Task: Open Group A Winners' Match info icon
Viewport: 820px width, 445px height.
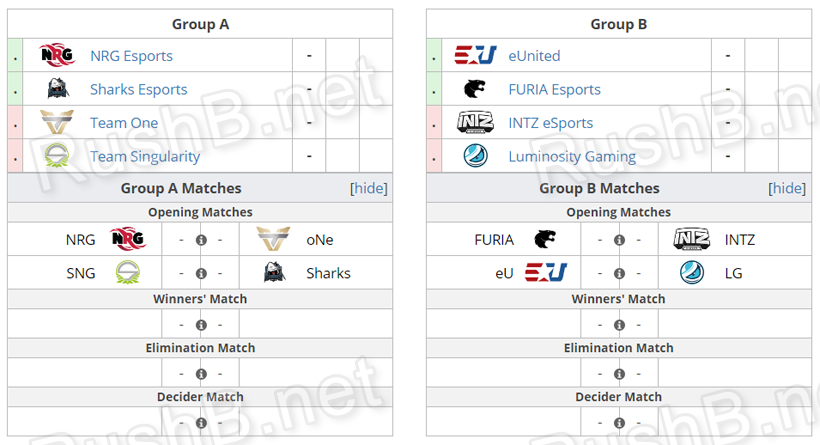Action: [x=201, y=324]
